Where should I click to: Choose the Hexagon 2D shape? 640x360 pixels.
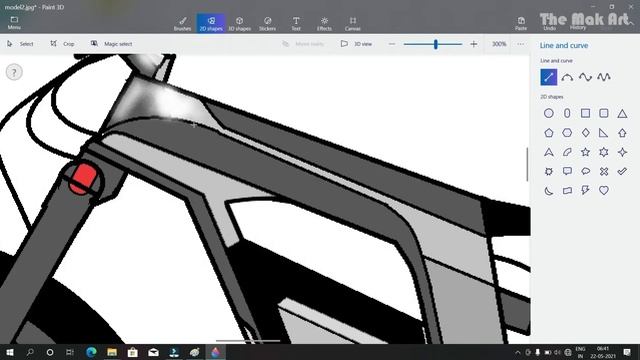click(567, 133)
